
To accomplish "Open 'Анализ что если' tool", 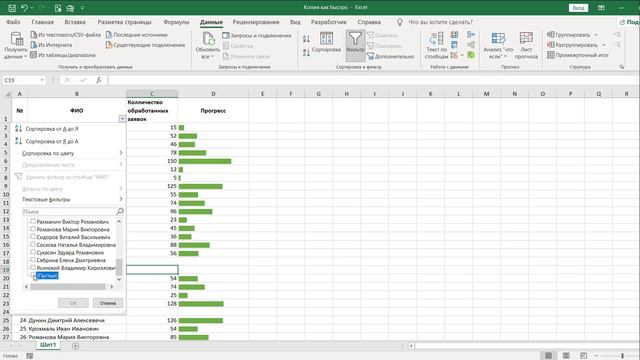I will (x=498, y=45).
